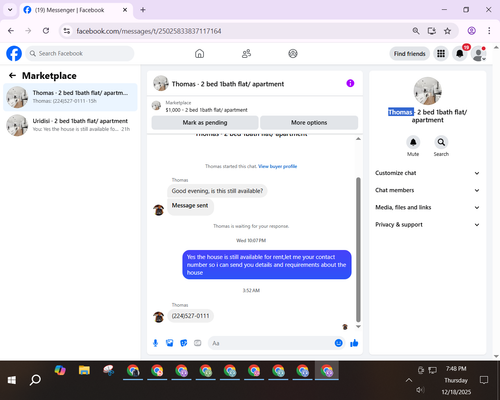Click "Good evening, is this still available?" message
Image resolution: width=500 pixels, height=400 pixels.
pyautogui.click(x=217, y=191)
